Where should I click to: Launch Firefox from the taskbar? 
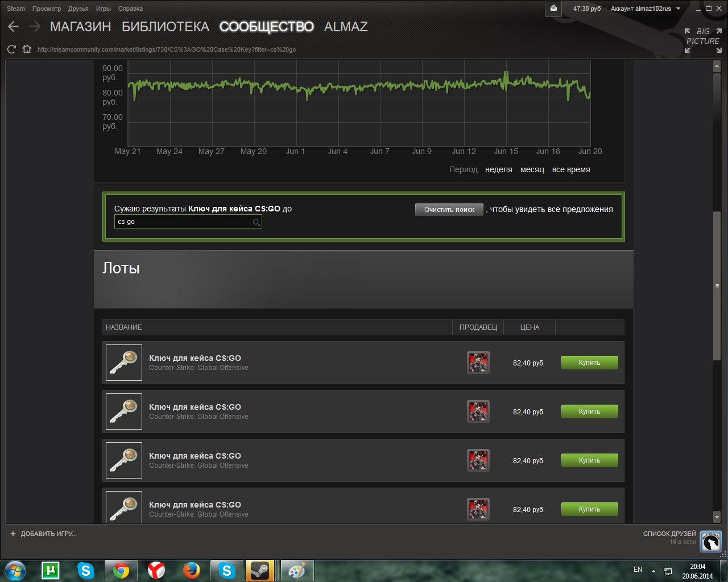click(191, 570)
